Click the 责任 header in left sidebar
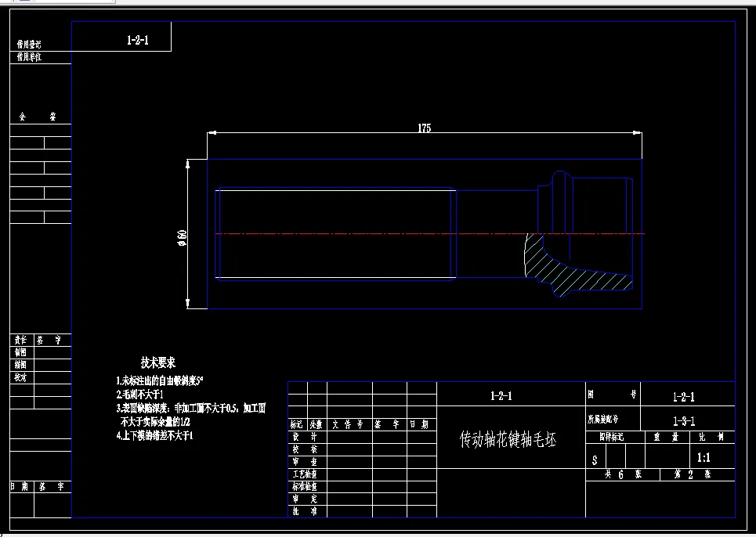Viewport: 756px width, 537px height. 20,340
